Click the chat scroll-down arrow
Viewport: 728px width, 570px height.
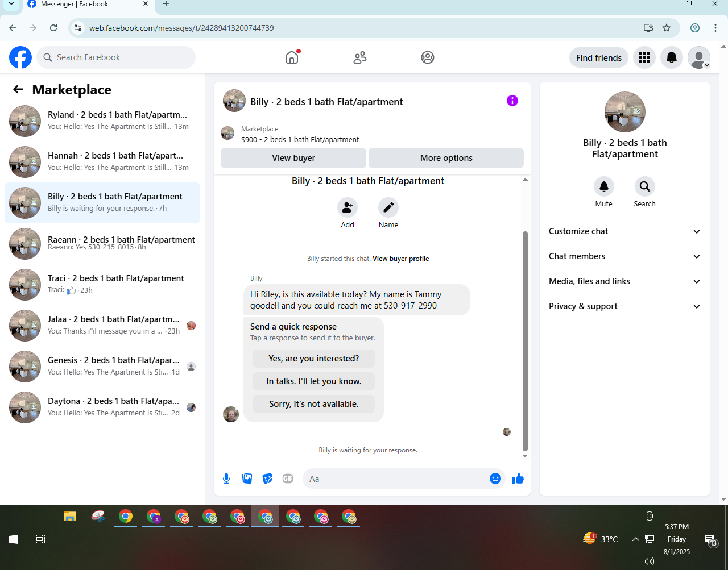(525, 456)
